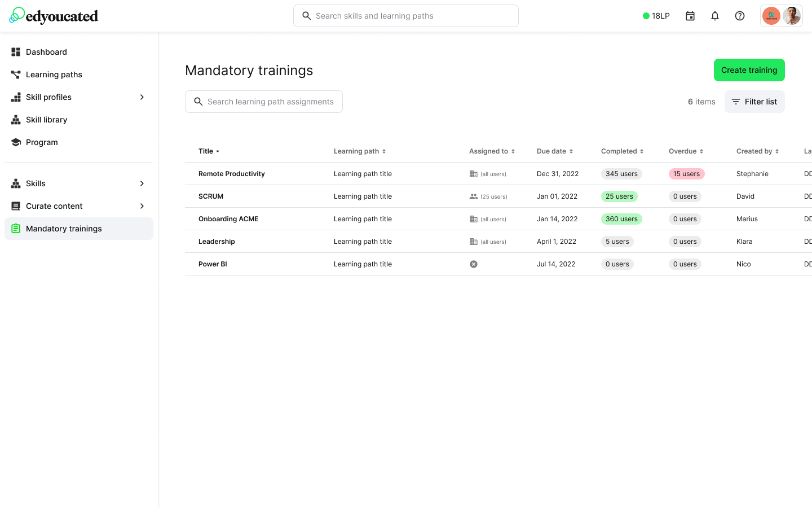Click the Skill library icon
Screen dimensions: 812x508
click(16, 120)
